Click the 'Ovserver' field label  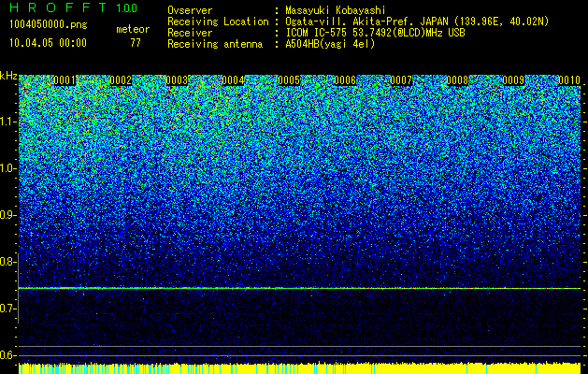click(190, 10)
